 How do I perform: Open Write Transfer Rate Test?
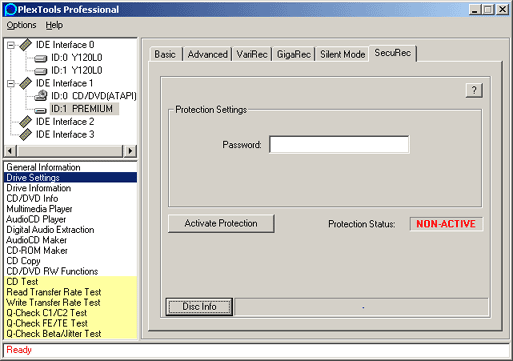[x=70, y=302]
